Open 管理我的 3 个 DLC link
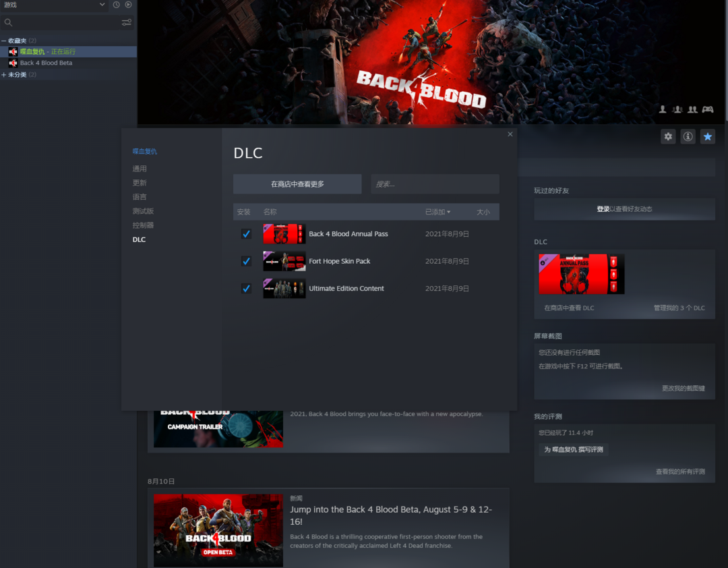This screenshot has height=568, width=728. tap(679, 308)
